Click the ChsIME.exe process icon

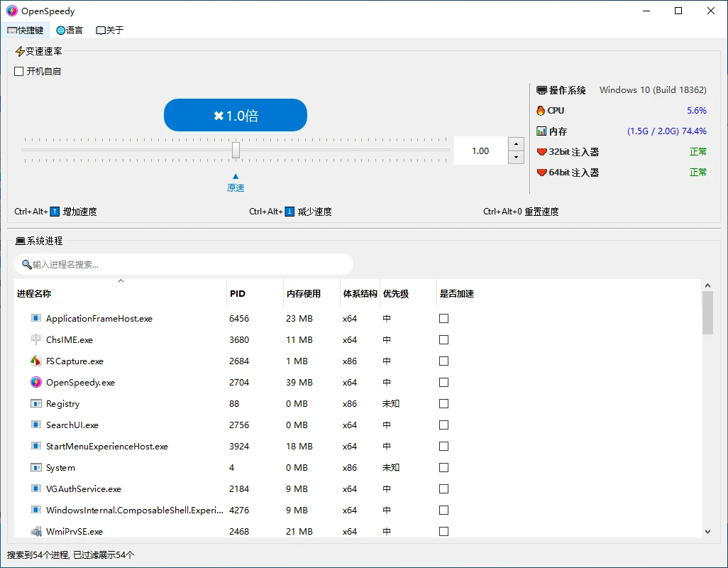click(36, 340)
